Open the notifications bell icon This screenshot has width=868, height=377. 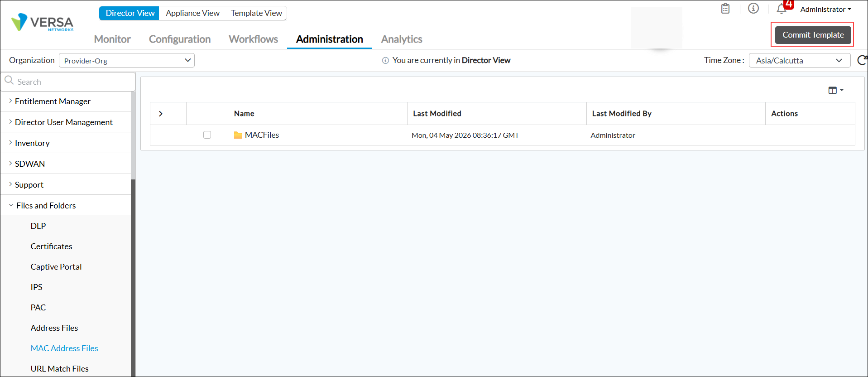(x=782, y=9)
